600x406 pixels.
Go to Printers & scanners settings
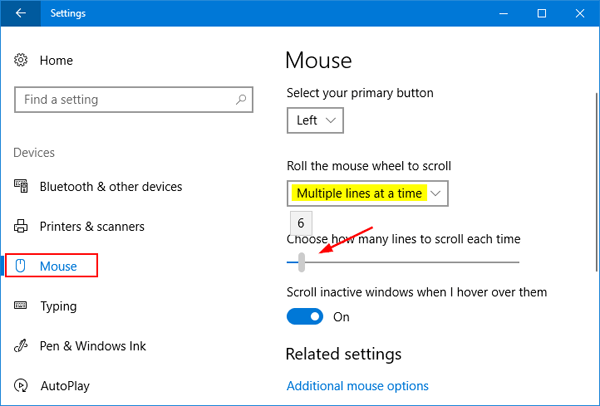click(x=92, y=227)
